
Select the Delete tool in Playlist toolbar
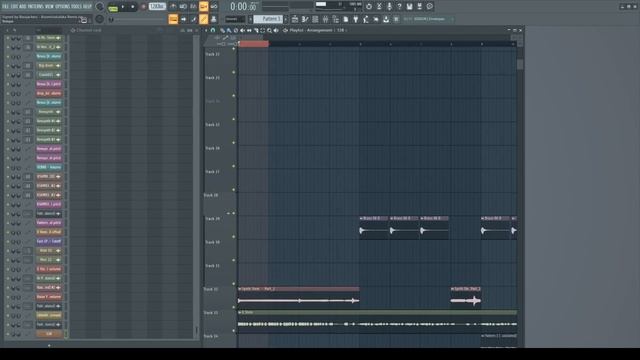coord(236,30)
